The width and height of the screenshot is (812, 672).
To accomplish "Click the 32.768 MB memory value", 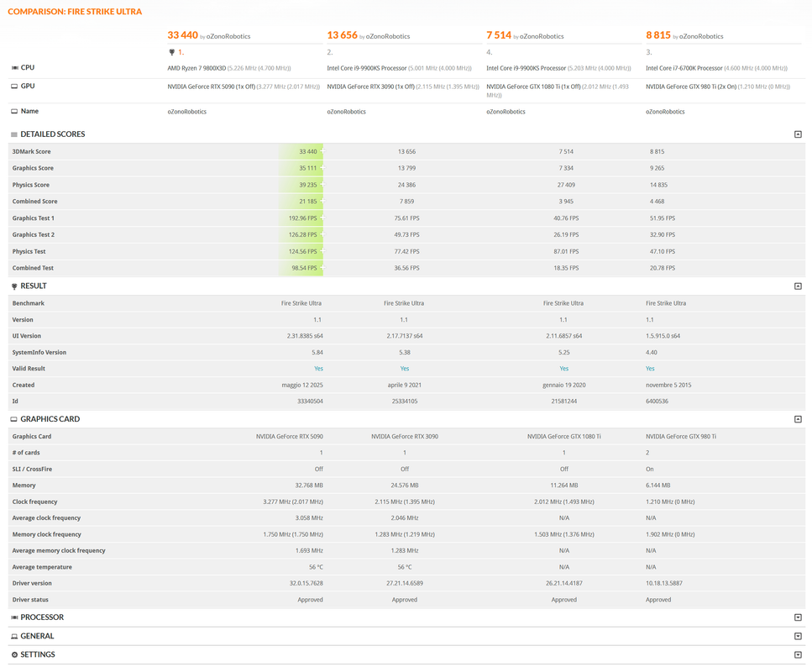I will click(309, 486).
